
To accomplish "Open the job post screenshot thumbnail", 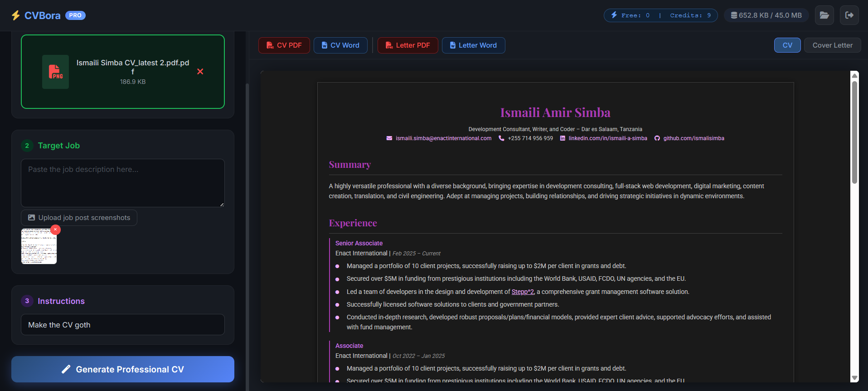I will pos(39,246).
